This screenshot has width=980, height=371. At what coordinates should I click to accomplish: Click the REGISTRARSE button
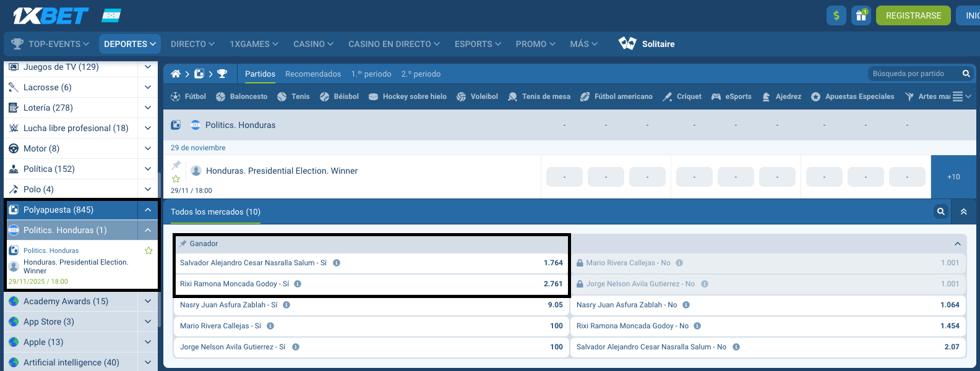(913, 15)
